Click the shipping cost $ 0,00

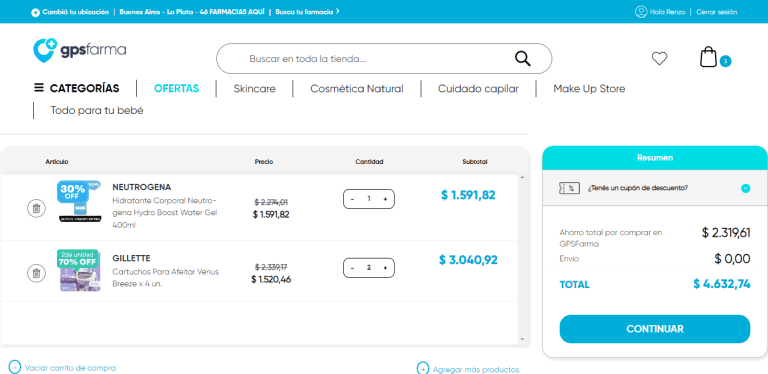click(732, 258)
